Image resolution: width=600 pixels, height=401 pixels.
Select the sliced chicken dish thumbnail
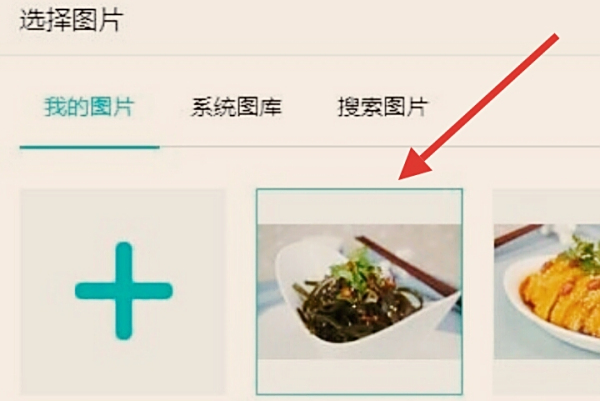pos(546,291)
